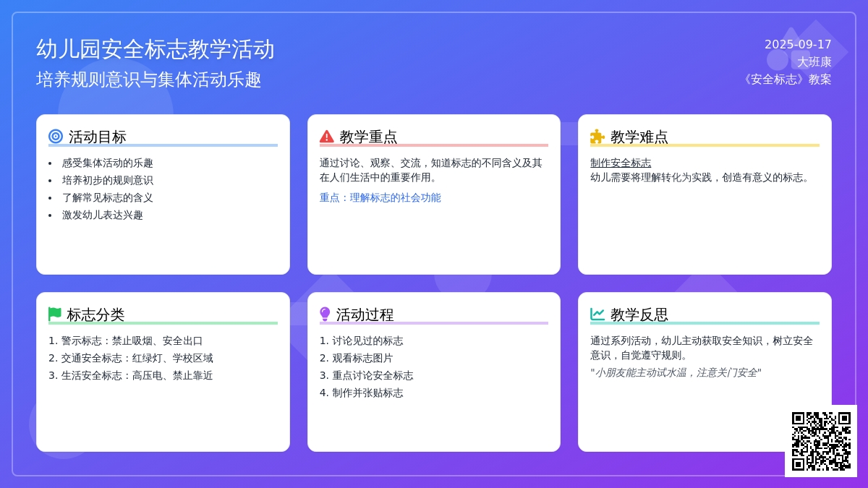Select the 教学重点 card heading
Screen dimensions: 868x488
pyautogui.click(x=368, y=137)
